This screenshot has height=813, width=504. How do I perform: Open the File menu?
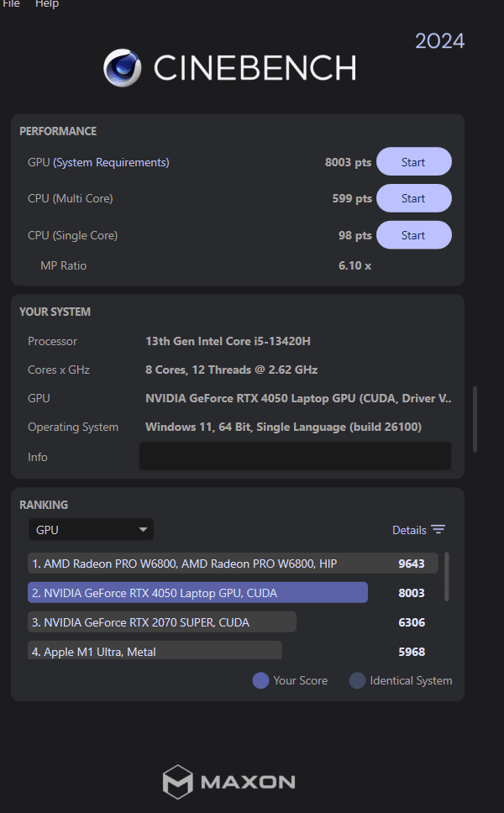pyautogui.click(x=11, y=3)
